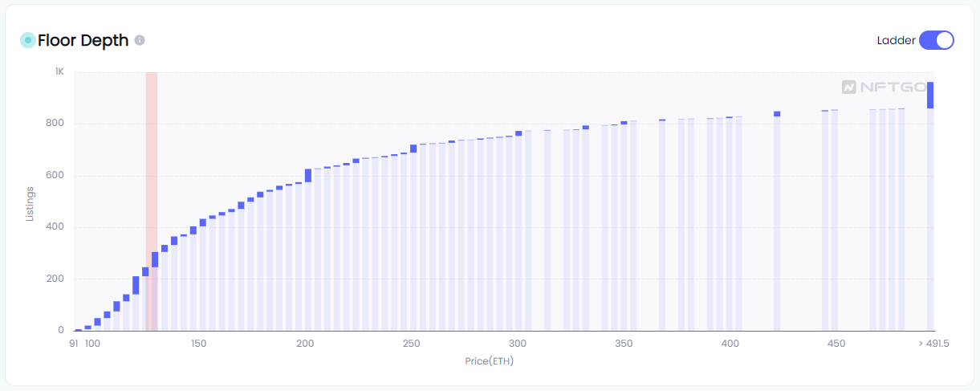Screen dimensions: 980x391
Task: Click the 91 x-axis price label
Action: coord(73,344)
